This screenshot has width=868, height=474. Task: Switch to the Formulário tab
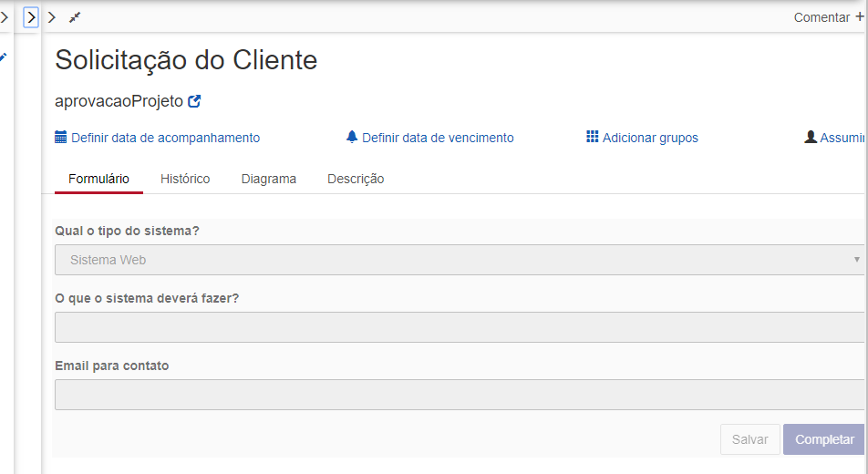tap(98, 179)
